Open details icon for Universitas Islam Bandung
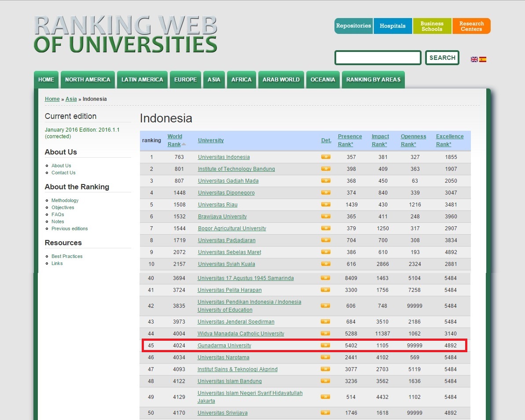Screen dimensions: 525x420 tap(325, 381)
